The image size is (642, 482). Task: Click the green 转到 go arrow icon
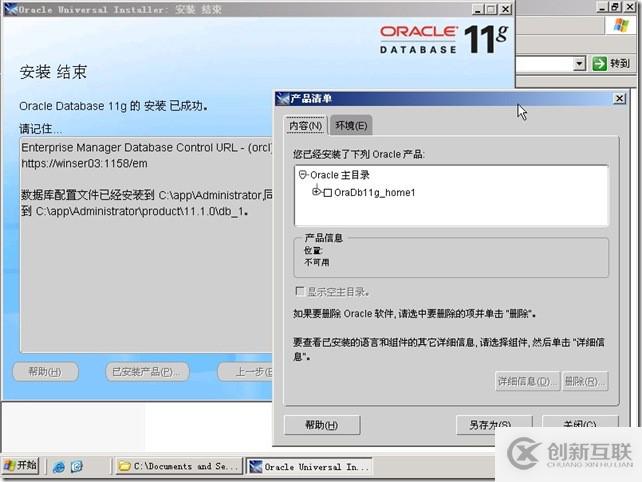click(599, 64)
